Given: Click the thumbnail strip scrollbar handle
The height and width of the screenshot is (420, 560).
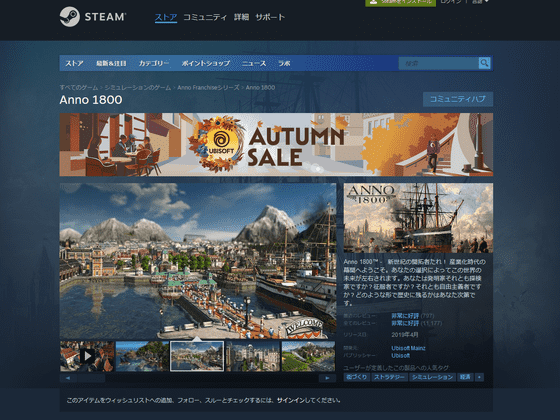Looking at the screenshot, I should pyautogui.click(x=91, y=378).
